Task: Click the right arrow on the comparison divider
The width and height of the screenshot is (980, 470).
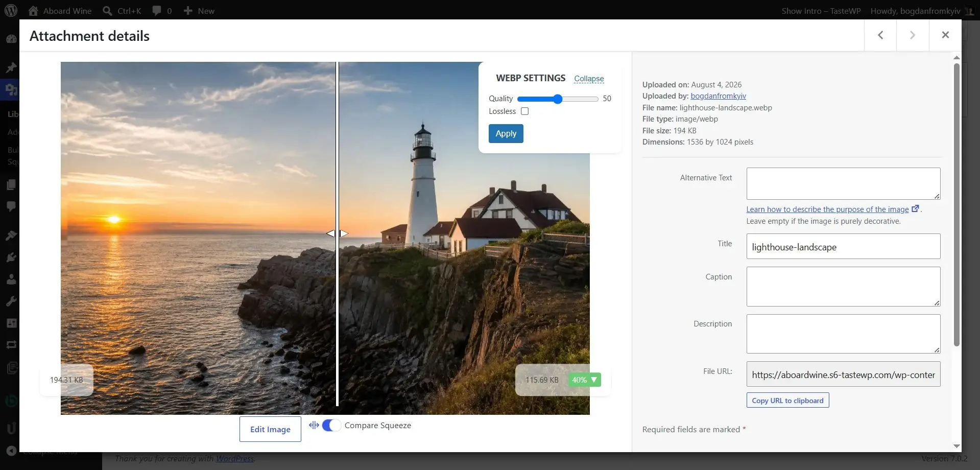Action: coord(344,233)
